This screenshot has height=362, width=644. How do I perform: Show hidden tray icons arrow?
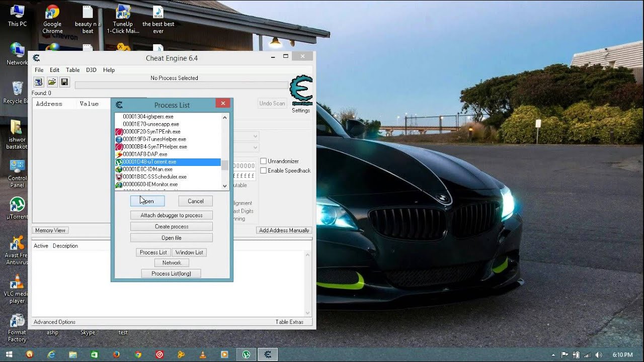[x=554, y=355]
